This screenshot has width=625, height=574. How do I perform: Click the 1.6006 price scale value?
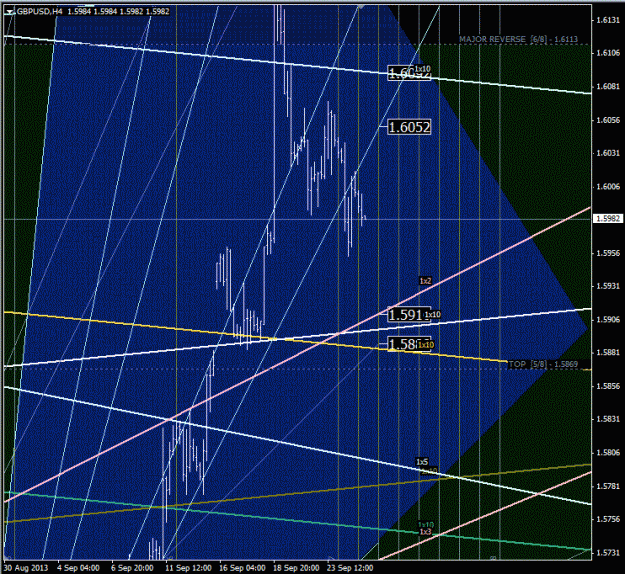[x=608, y=187]
